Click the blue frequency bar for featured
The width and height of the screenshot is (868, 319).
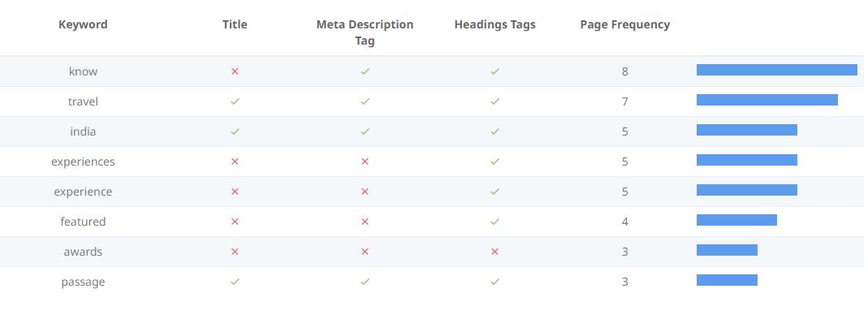pos(736,220)
